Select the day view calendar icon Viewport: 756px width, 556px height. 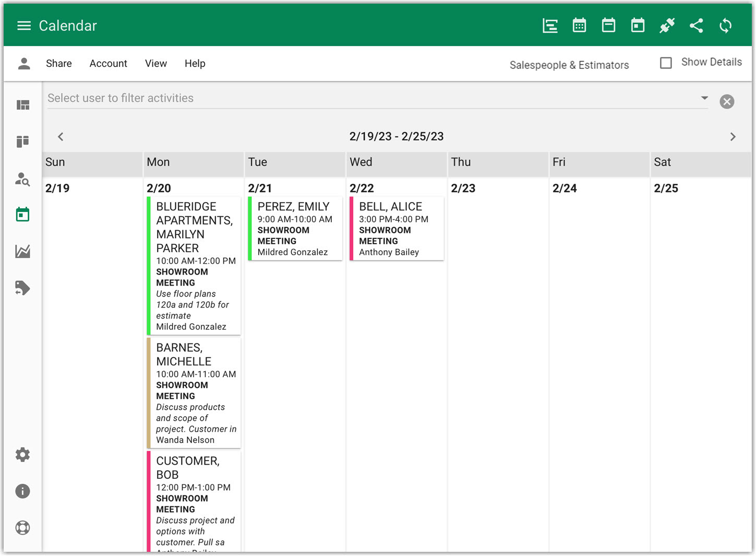(638, 26)
